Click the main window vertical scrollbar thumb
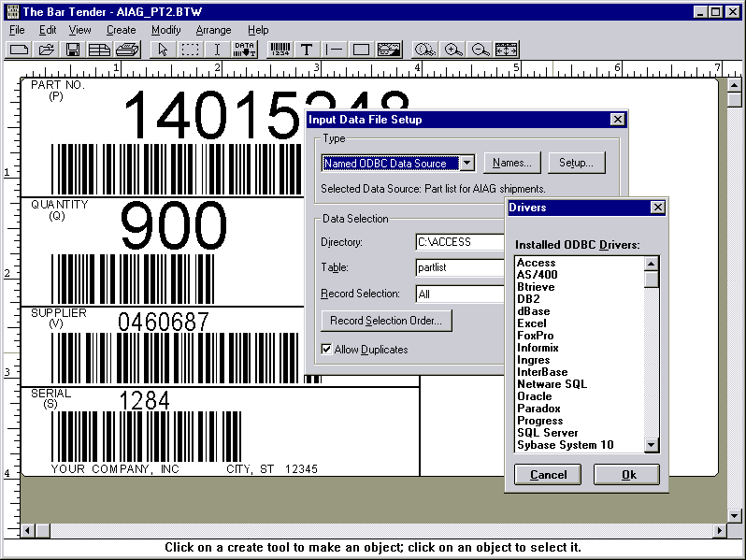 [x=734, y=100]
